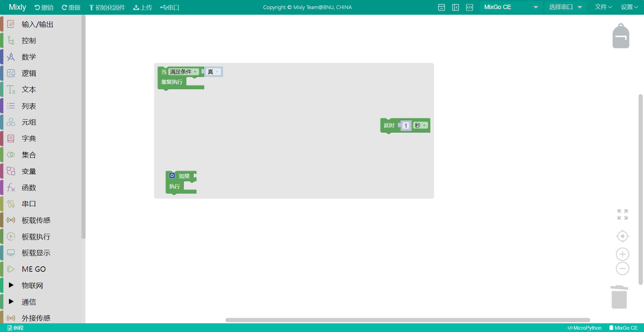Open the 字典 dictionary category
Viewport: 644px width, 332px height.
coord(29,138)
